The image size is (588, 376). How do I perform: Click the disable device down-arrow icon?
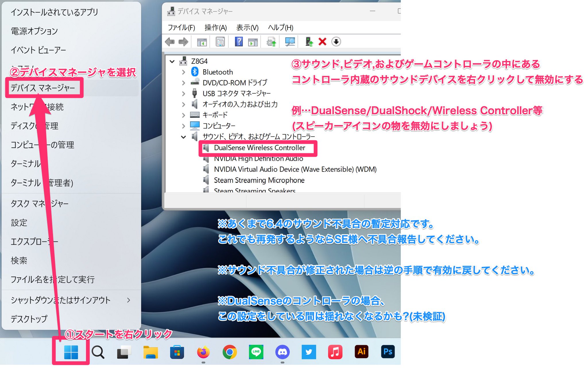pyautogui.click(x=336, y=42)
